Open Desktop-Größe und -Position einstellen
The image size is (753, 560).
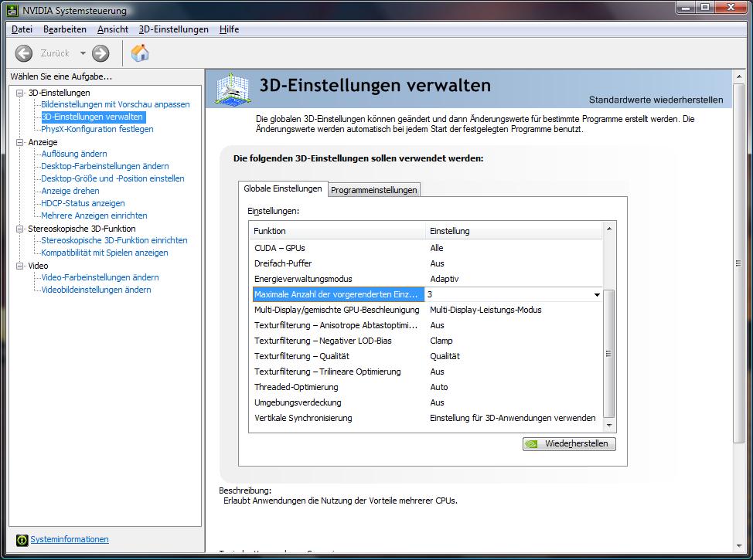112,178
